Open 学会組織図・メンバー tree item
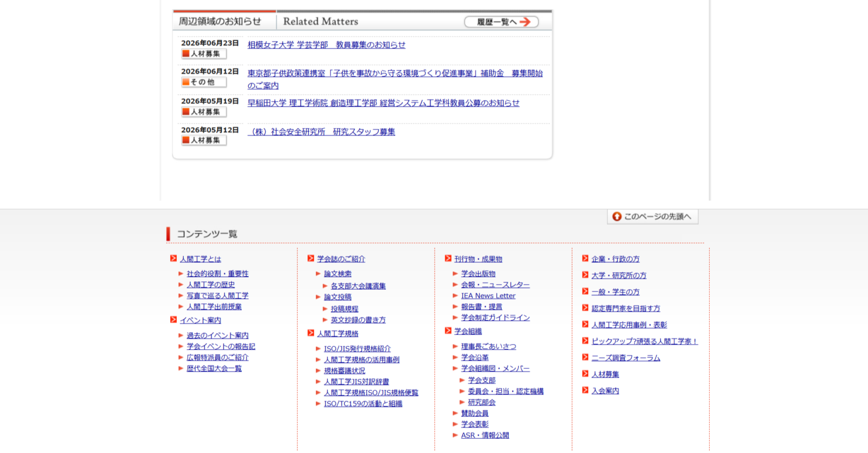The height and width of the screenshot is (453, 868). pyautogui.click(x=495, y=369)
